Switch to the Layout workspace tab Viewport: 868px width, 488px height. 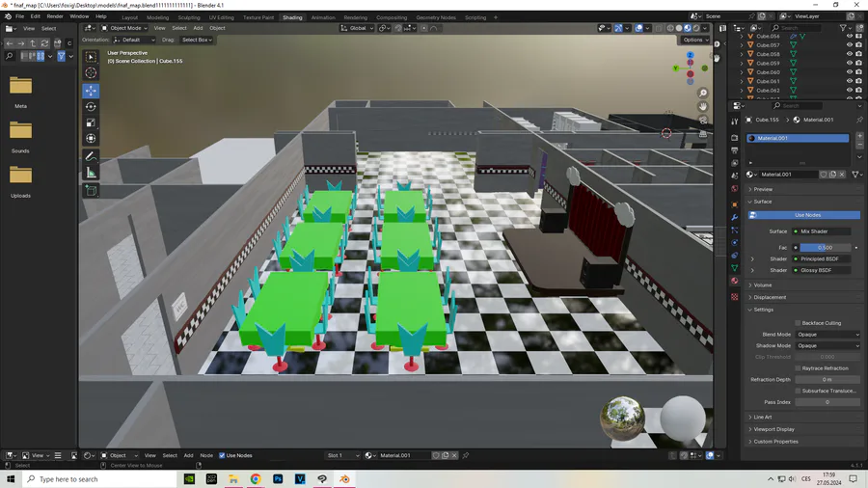click(x=129, y=17)
